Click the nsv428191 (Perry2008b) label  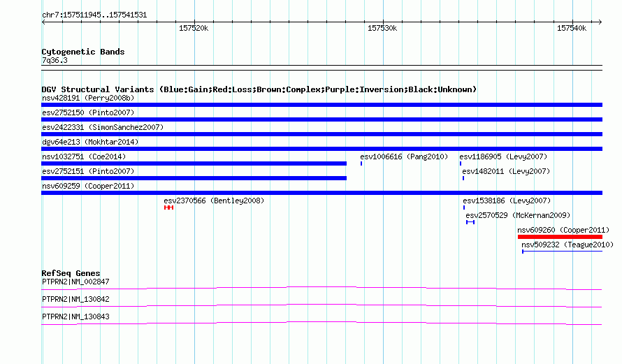coord(88,98)
